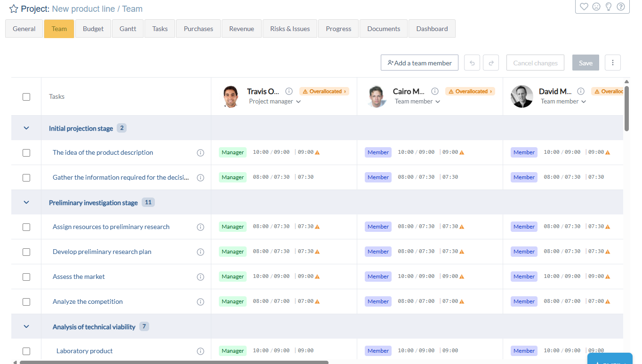
Task: Show info for Travis O. team member
Action: pos(289,91)
